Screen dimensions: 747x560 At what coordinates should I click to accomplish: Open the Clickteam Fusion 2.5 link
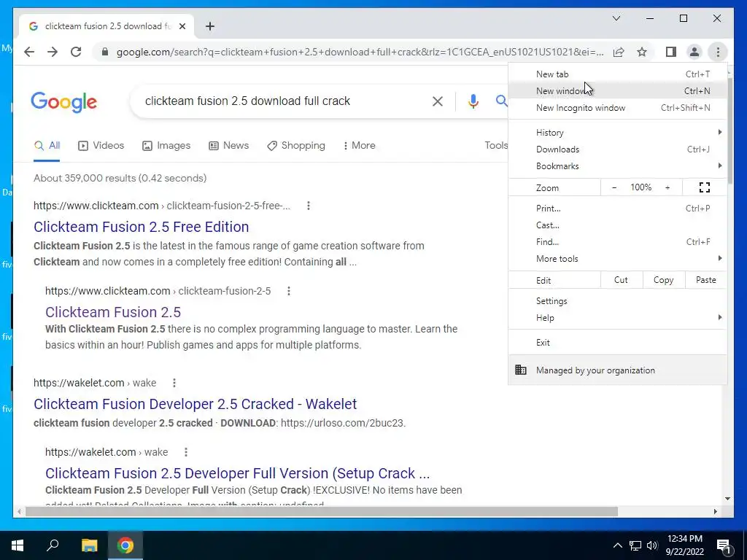coord(113,312)
